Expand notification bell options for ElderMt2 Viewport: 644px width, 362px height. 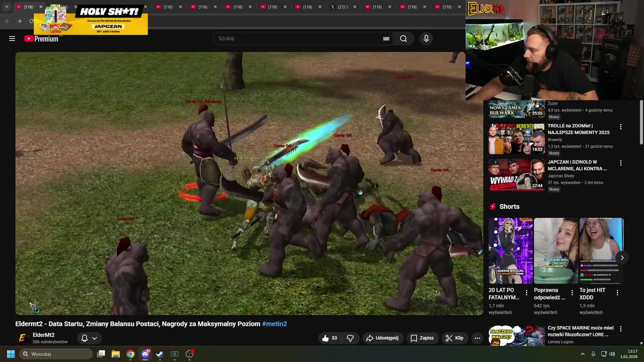pyautogui.click(x=94, y=338)
